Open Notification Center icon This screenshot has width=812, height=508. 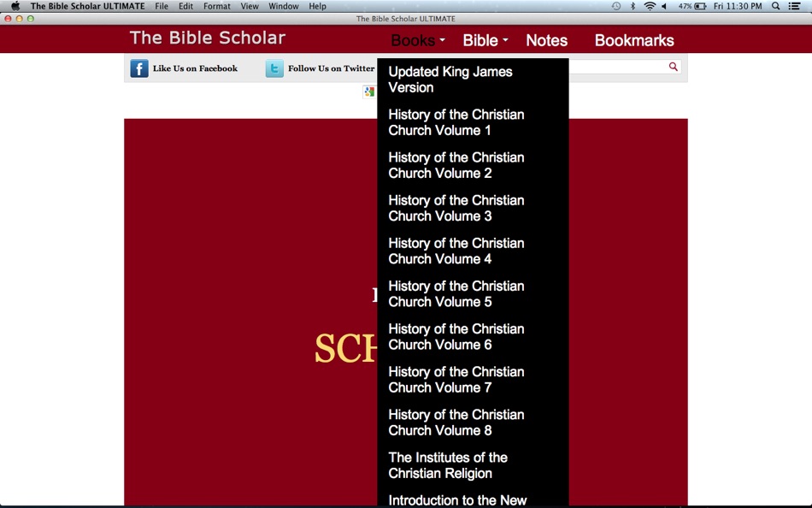tap(794, 6)
